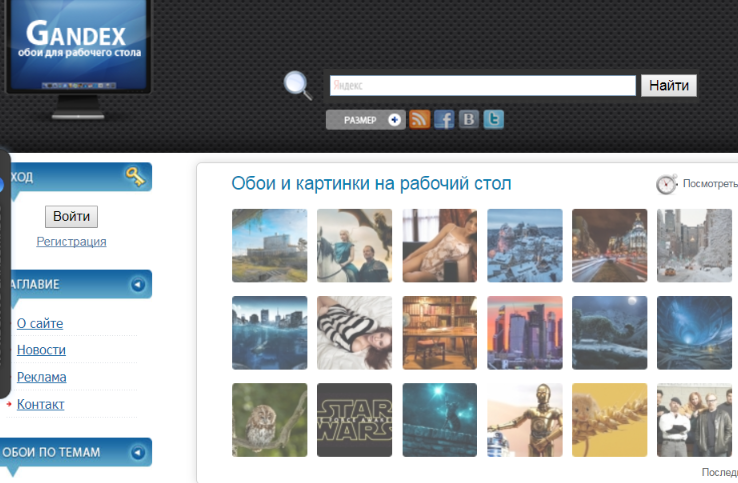Follow the Регистрация link
Viewport: 738px width, 483px height.
coord(71,241)
